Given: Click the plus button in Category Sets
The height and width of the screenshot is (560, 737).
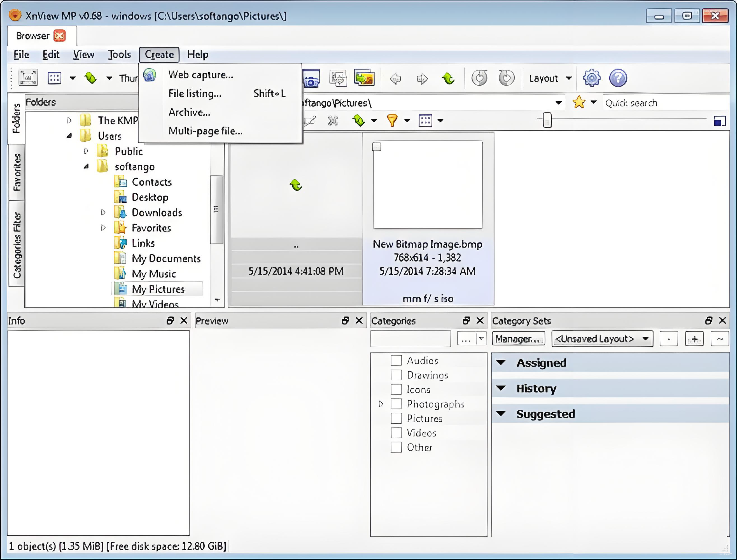Looking at the screenshot, I should [694, 339].
